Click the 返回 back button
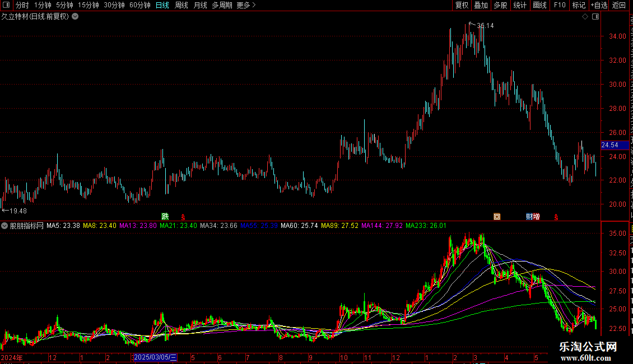This screenshot has height=364, width=633. pyautogui.click(x=618, y=5)
